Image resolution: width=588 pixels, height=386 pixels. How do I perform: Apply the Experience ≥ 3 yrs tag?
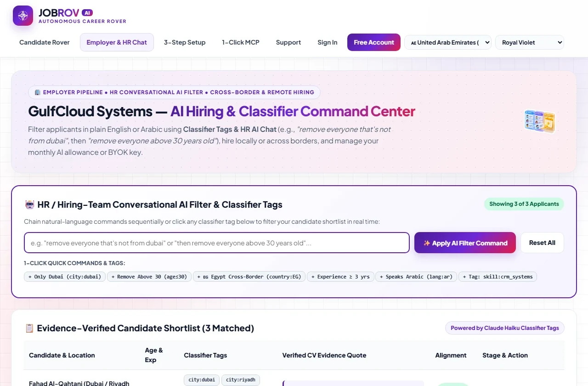pos(340,277)
